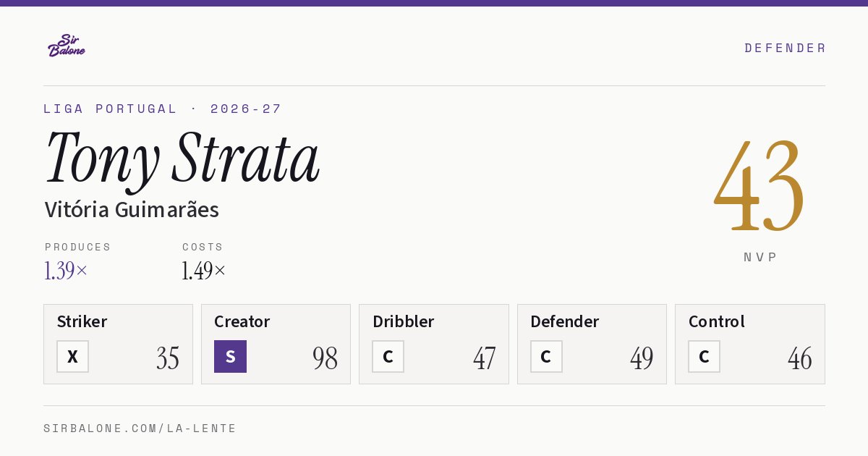Click the player name Tony Strata
Image resolution: width=868 pixels, height=456 pixels.
182,158
